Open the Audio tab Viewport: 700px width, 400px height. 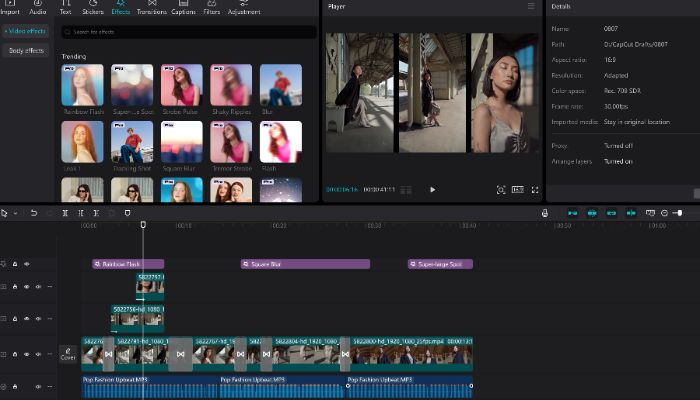click(x=38, y=8)
